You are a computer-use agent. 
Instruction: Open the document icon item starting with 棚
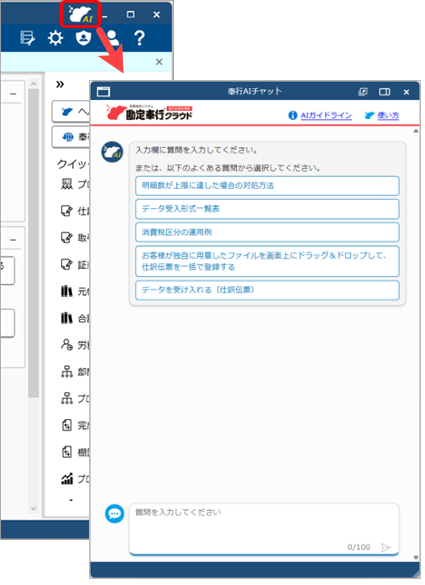click(x=75, y=452)
